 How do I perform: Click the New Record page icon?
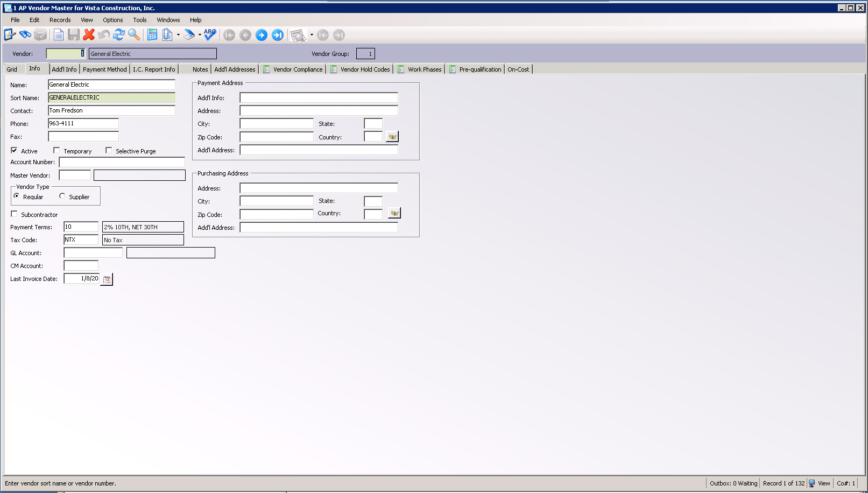click(59, 35)
